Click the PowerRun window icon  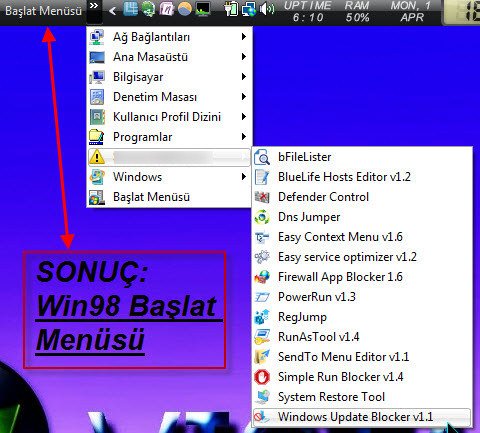(262, 297)
